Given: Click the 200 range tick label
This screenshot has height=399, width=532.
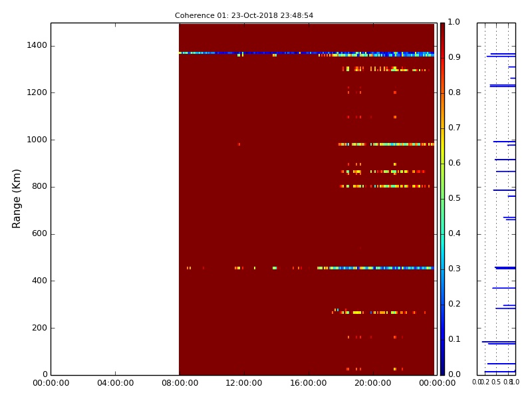Looking at the screenshot, I should pyautogui.click(x=39, y=328).
